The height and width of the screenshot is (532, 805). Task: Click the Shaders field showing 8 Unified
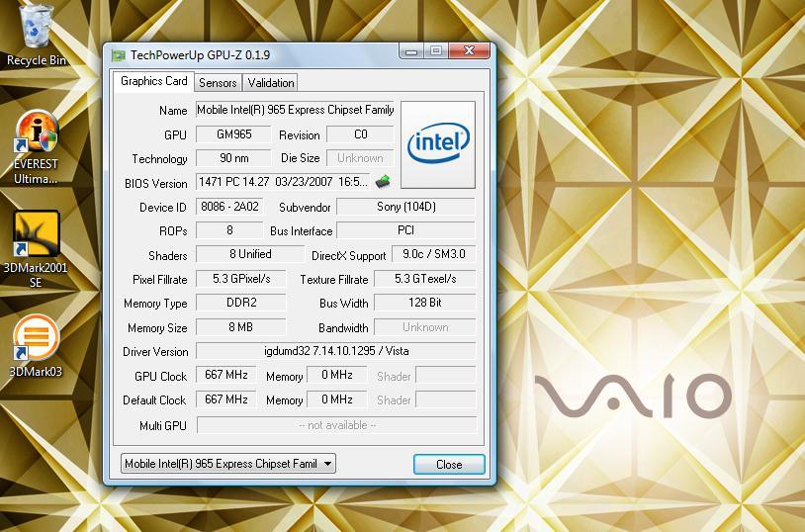[x=250, y=254]
